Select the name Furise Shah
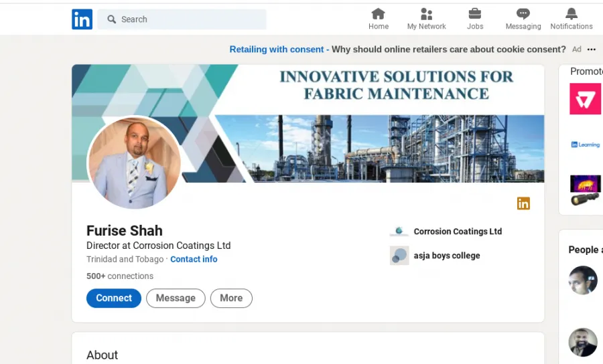The image size is (603, 364). 125,231
